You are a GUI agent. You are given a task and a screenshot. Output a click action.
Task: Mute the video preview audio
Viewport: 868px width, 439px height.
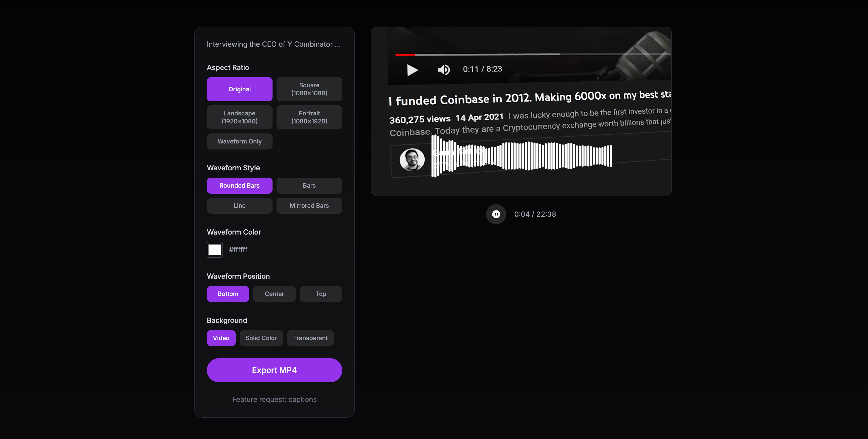coord(444,70)
